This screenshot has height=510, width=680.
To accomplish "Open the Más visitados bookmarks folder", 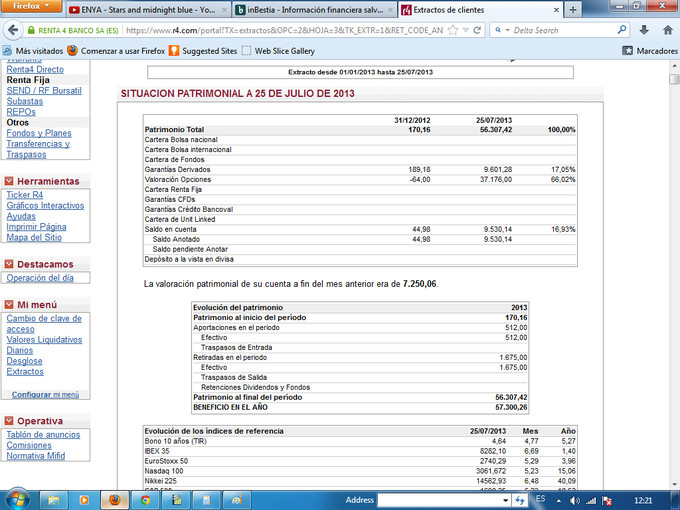I will (40, 50).
